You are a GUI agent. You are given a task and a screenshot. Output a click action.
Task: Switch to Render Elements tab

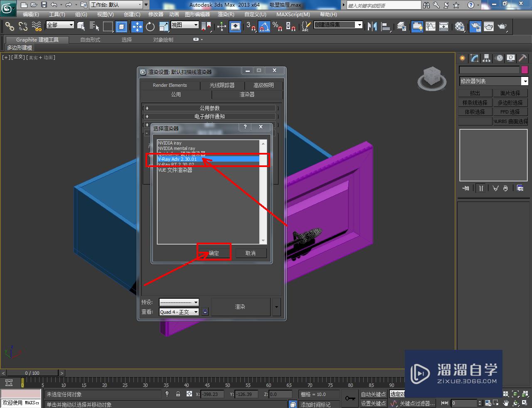170,85
